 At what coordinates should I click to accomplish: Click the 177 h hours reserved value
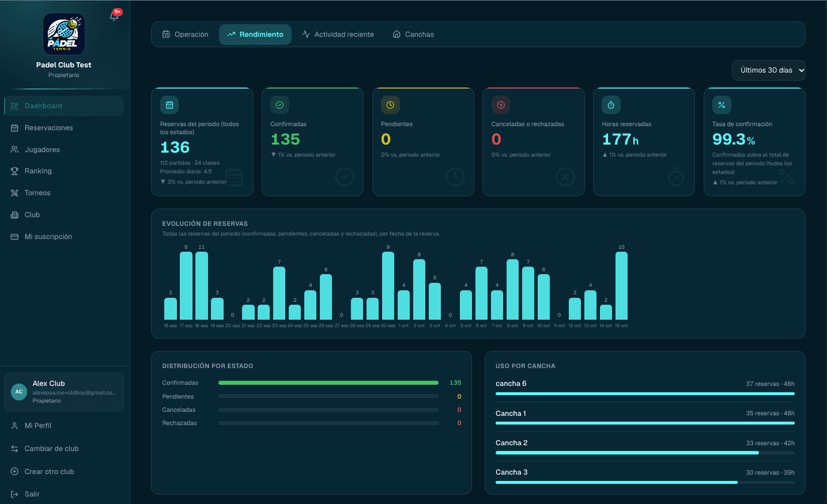[x=620, y=139]
